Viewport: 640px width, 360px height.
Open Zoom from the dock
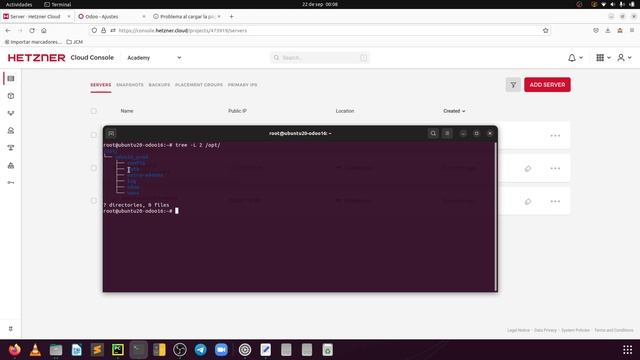tap(221, 350)
